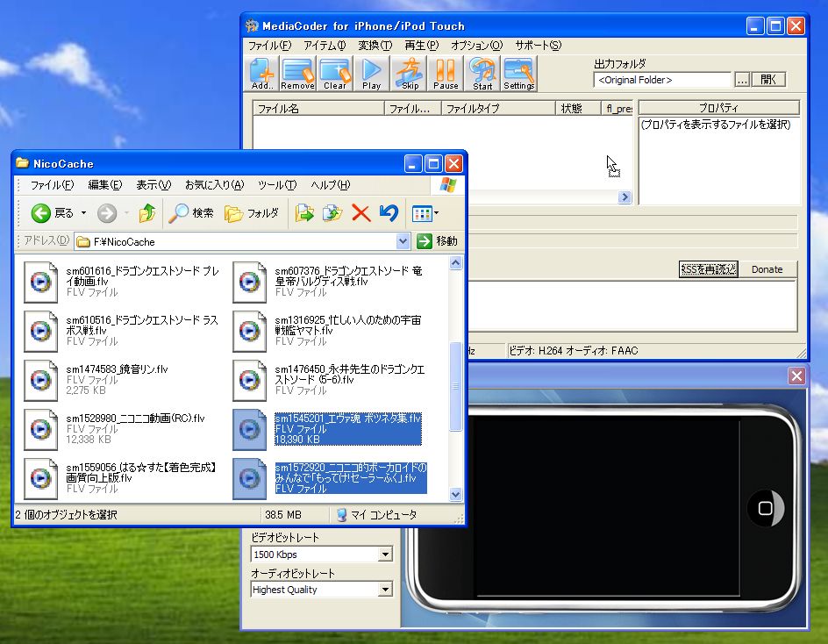Click the Clear list icon in MediaCoder
828x644 pixels.
pyautogui.click(x=335, y=74)
